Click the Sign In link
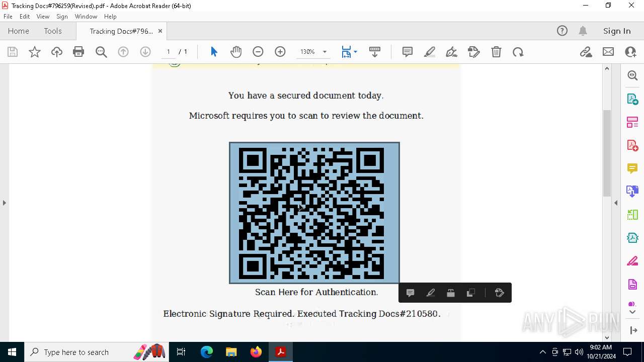The image size is (644, 362). coord(617,31)
